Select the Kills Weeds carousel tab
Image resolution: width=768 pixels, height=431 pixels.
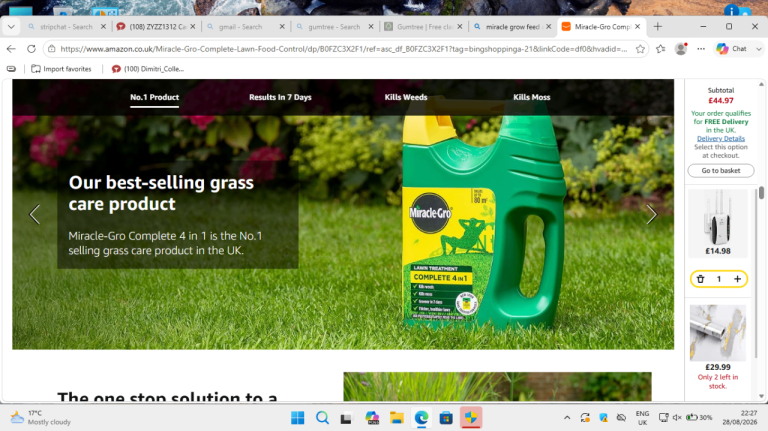tap(406, 97)
